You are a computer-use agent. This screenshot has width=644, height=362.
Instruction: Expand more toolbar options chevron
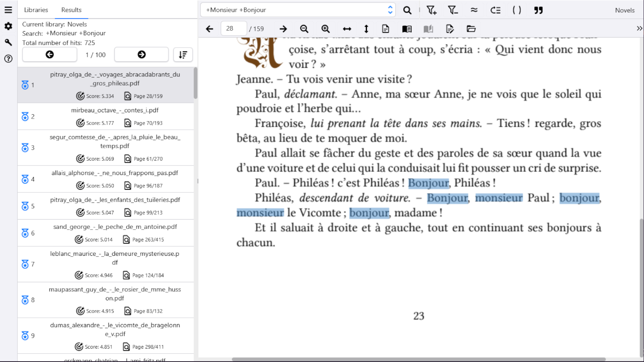[x=639, y=29]
